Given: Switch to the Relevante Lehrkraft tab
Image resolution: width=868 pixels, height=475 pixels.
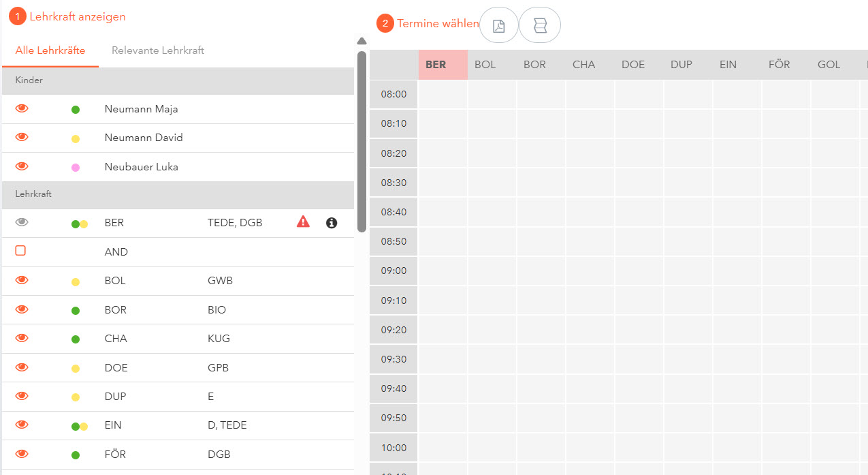Looking at the screenshot, I should click(x=158, y=50).
